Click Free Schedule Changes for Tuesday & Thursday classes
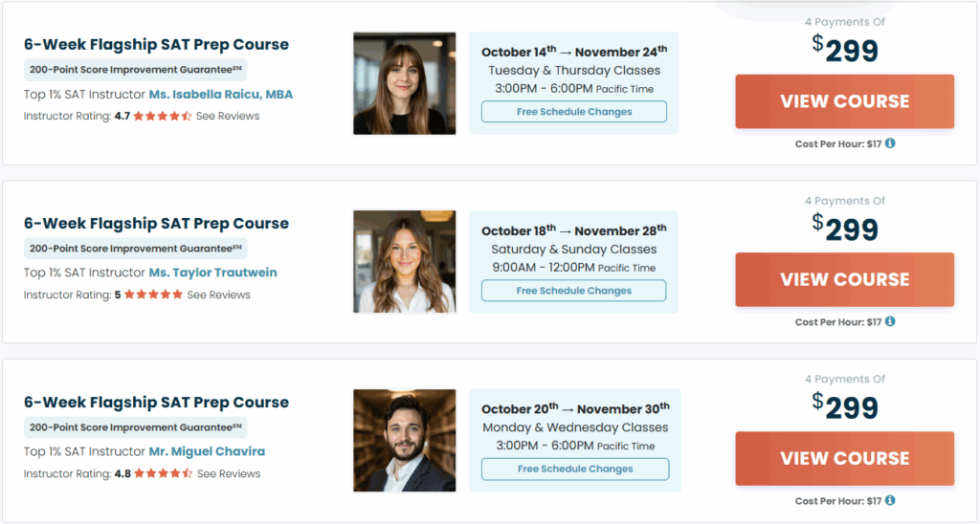980x524 pixels. 574,112
